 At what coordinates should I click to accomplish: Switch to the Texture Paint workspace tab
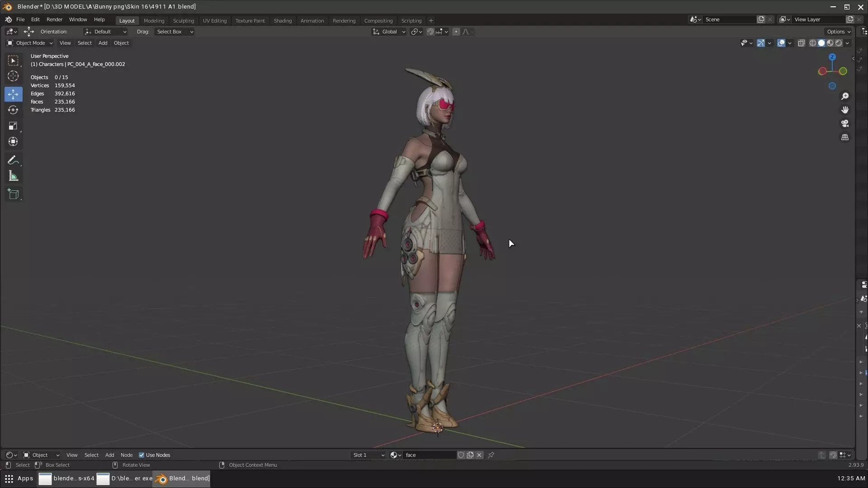pos(250,21)
